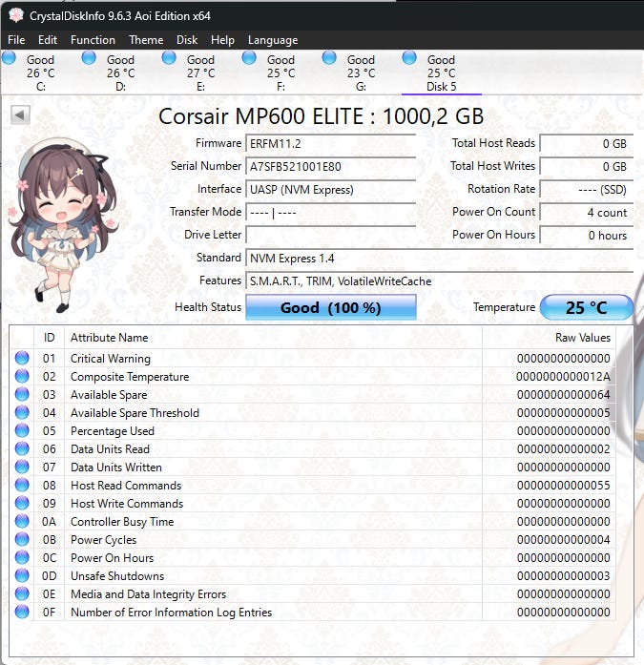Click the blue status orb for E: drive
The width and height of the screenshot is (644, 665).
[169, 57]
